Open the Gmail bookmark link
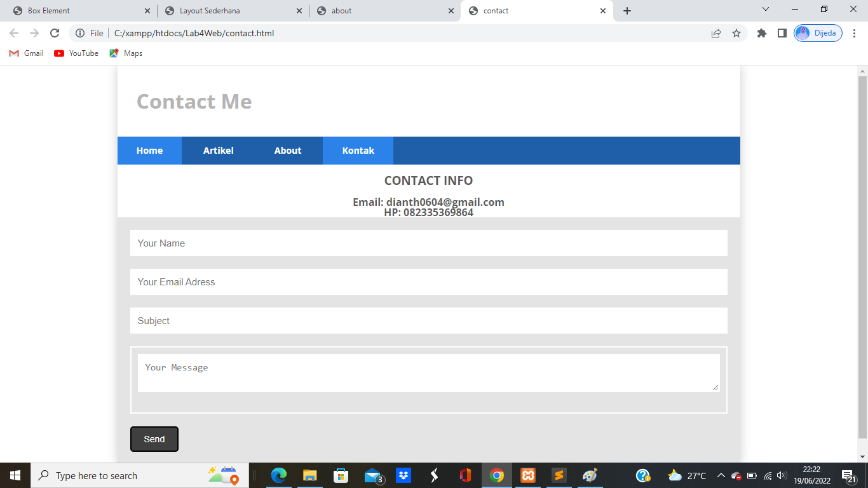The height and width of the screenshot is (488, 868). pos(26,53)
